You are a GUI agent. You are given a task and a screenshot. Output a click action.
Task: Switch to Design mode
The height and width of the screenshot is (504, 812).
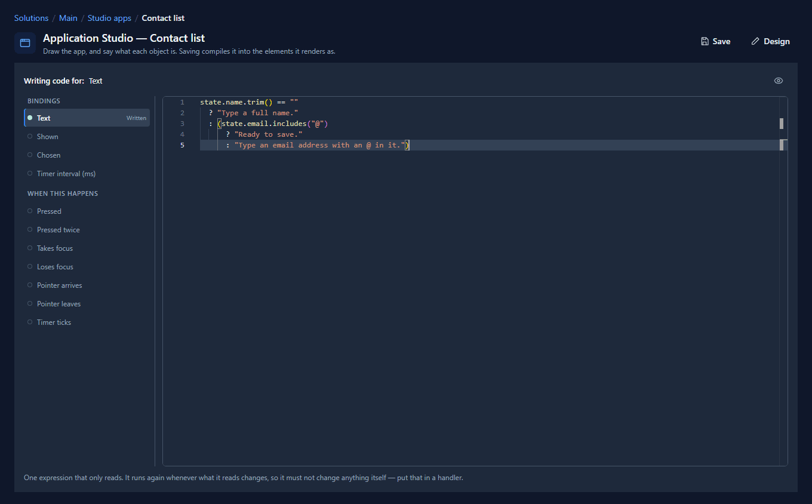(770, 41)
